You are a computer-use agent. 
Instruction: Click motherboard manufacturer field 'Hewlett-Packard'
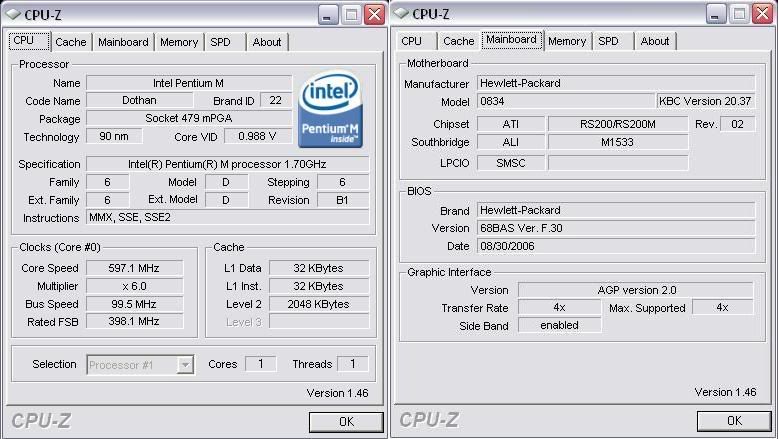click(x=616, y=83)
